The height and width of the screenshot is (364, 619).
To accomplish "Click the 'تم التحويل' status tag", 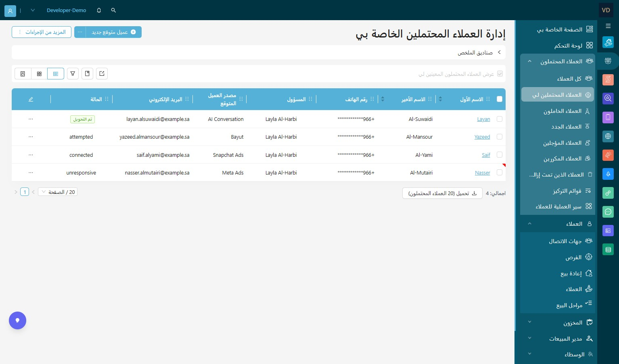I will (83, 119).
